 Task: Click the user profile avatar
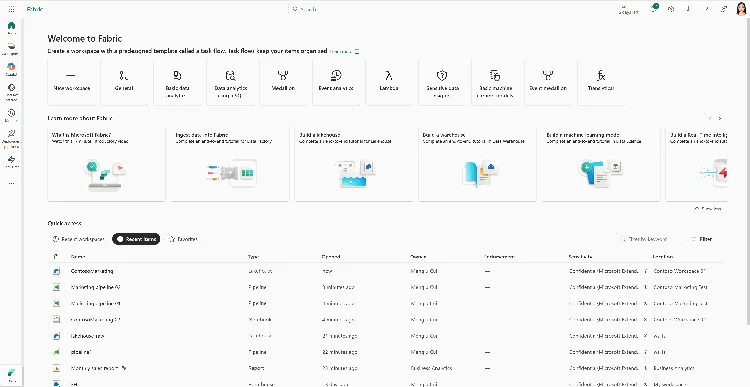740,9
